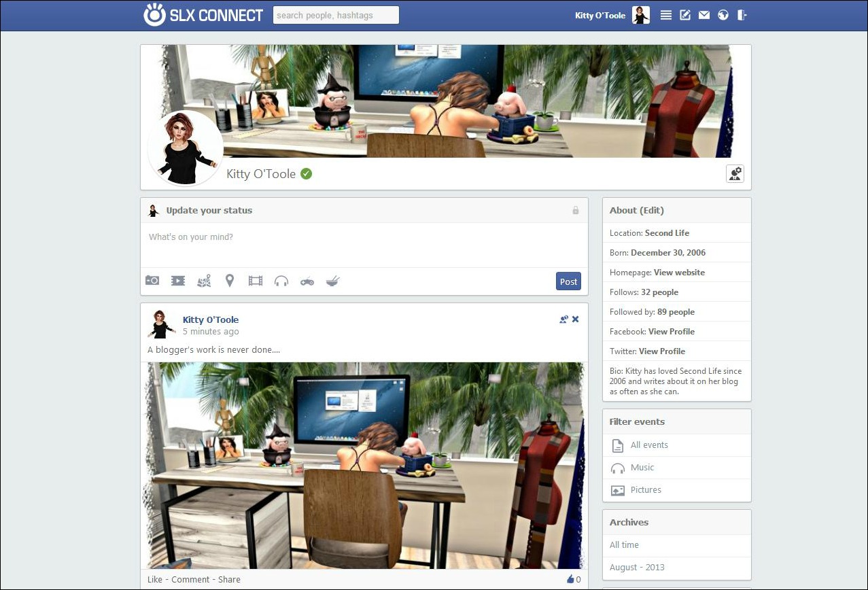
Task: Log out using the door icon
Action: [x=742, y=15]
